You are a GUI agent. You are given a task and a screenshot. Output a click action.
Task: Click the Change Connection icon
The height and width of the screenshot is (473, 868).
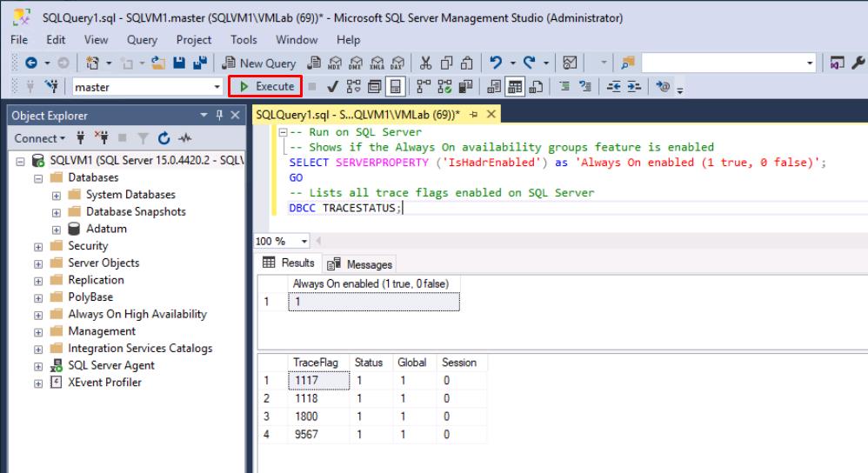click(51, 86)
